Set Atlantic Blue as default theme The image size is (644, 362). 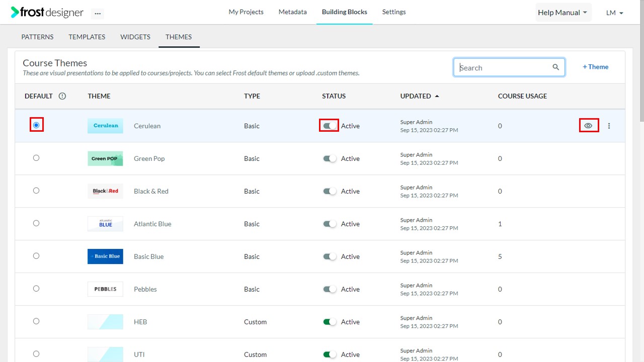coord(36,223)
